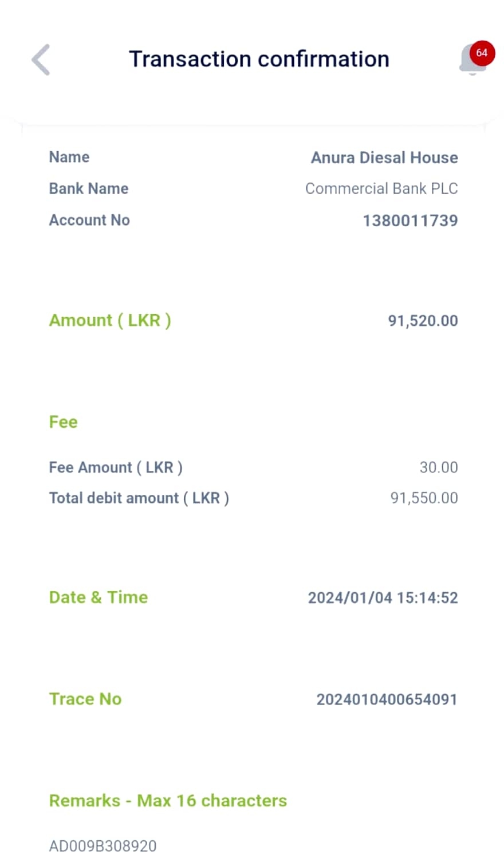Tap the total debit amount 91,550.00
Screen dimensions: 504x866
(424, 498)
